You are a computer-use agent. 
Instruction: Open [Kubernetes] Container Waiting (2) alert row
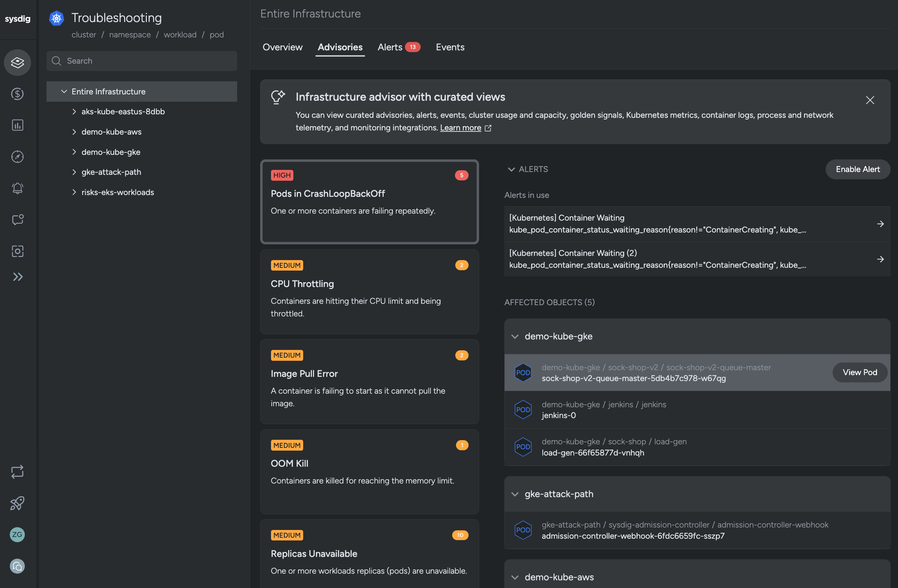tap(697, 259)
